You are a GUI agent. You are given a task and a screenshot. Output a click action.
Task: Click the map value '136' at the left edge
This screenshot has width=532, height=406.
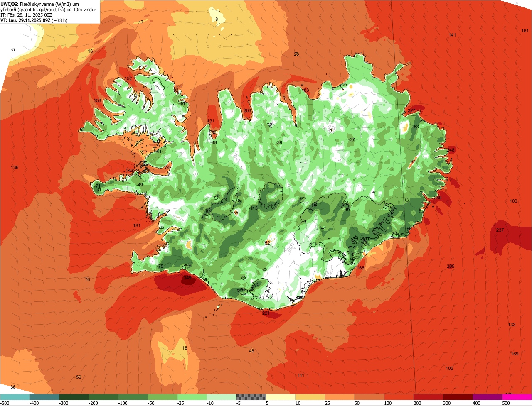[x=15, y=168]
